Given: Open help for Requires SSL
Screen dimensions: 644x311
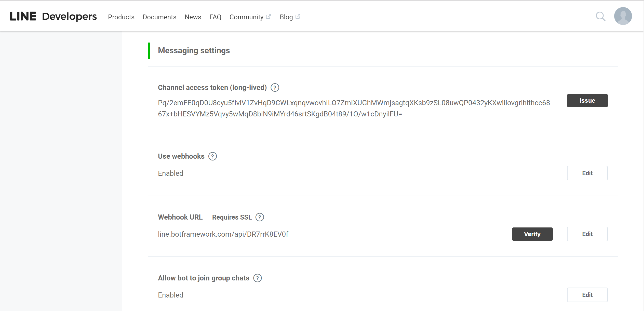Looking at the screenshot, I should point(260,217).
